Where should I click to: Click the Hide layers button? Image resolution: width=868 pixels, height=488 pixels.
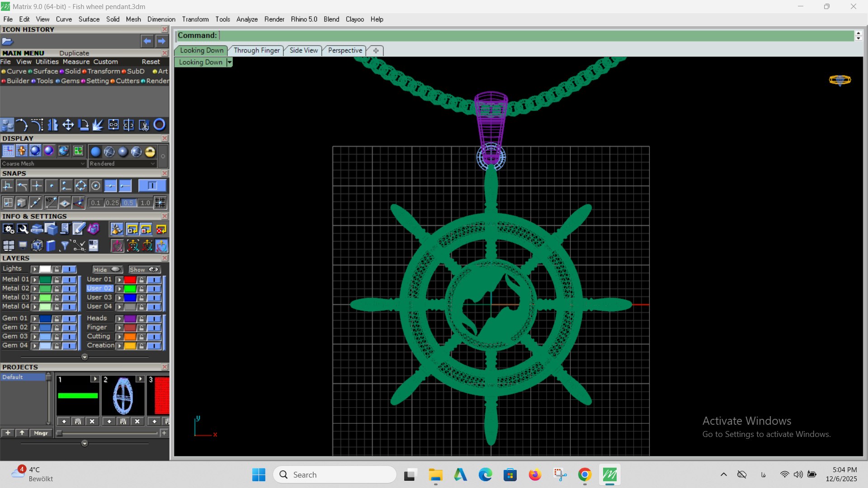(x=107, y=269)
